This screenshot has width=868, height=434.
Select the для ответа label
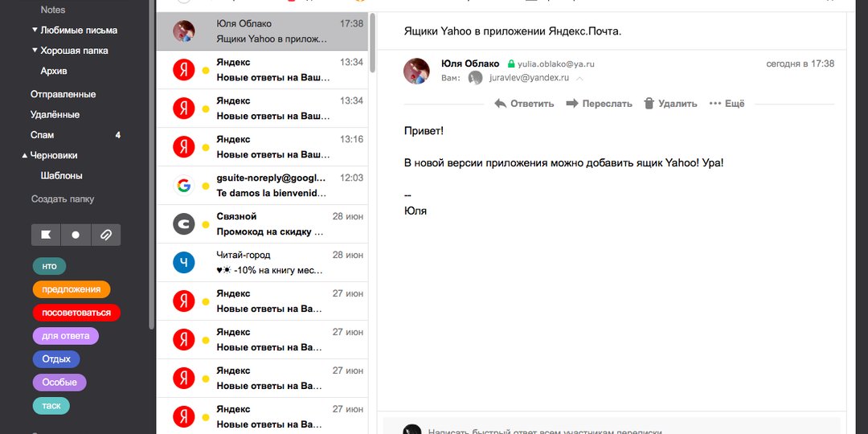pos(65,336)
